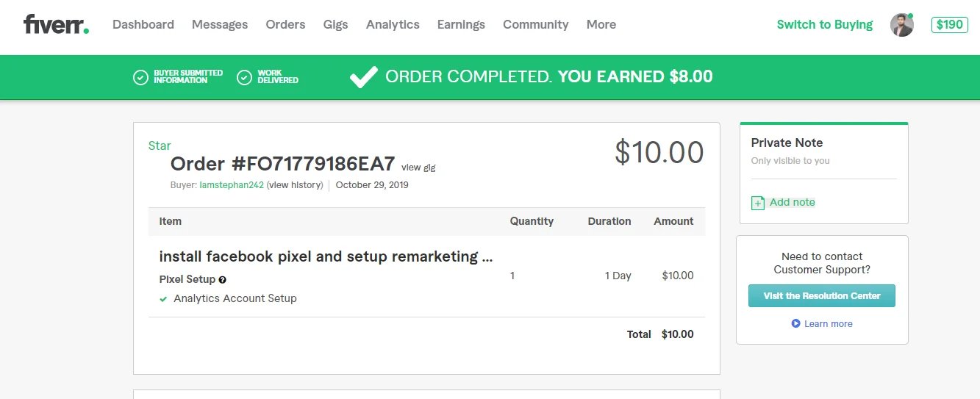Open buyer iamstephan242 profile link
This screenshot has height=399, width=980.
click(x=232, y=185)
